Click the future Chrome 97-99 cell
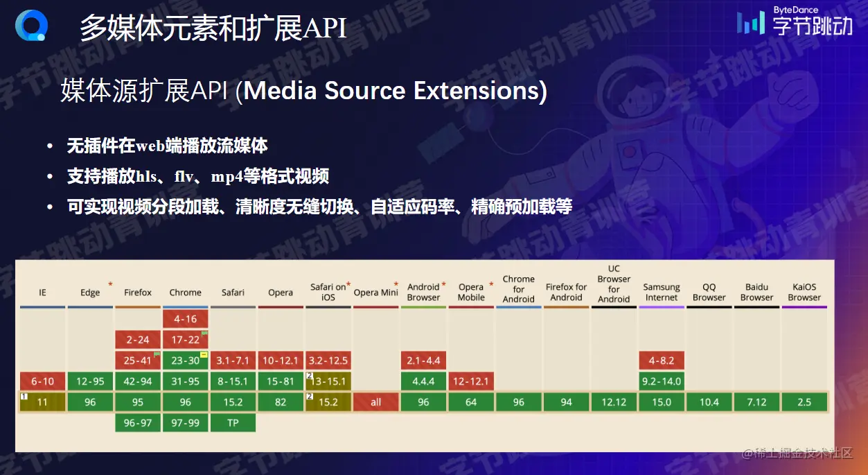Screen dimensions: 868x475 [x=186, y=423]
